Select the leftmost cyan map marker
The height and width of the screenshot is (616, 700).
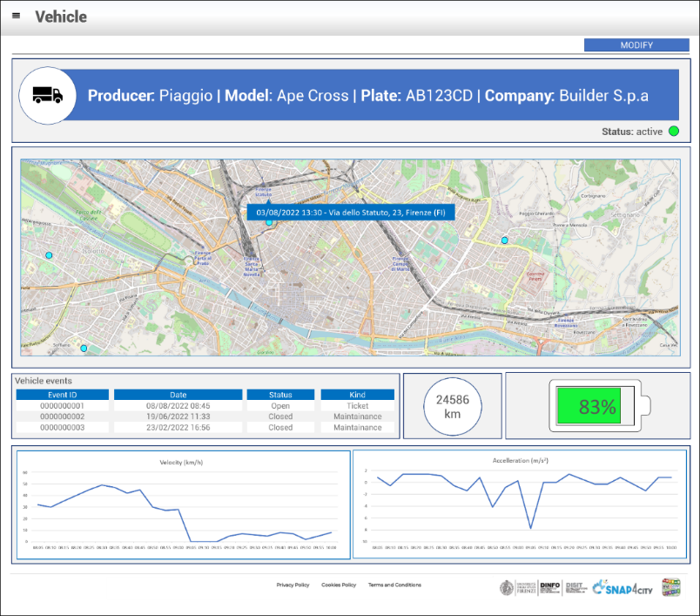click(x=50, y=255)
